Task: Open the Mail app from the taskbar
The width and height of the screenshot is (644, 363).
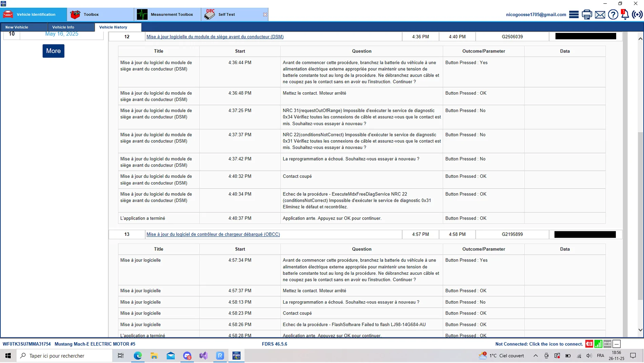Action: [x=170, y=356]
